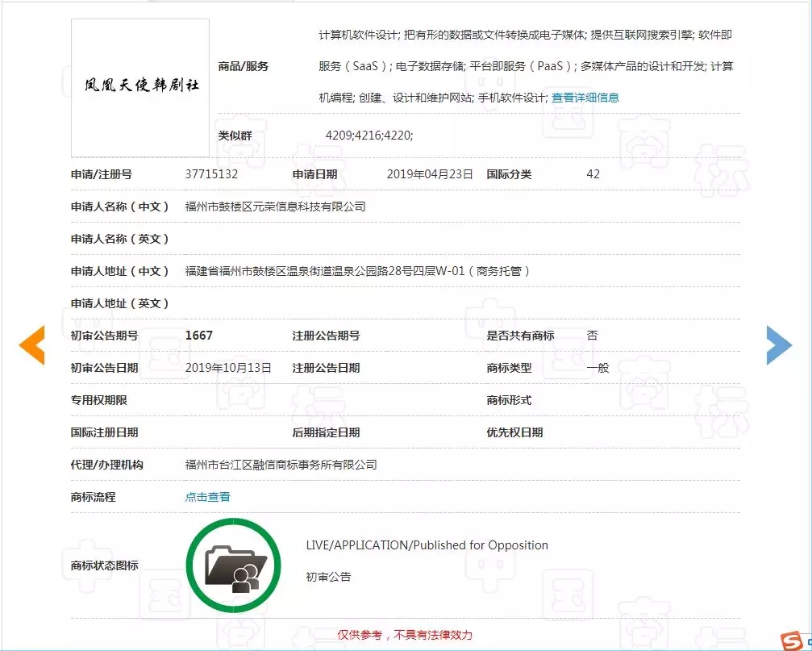Click the 后期指定日期 label

pyautogui.click(x=327, y=432)
